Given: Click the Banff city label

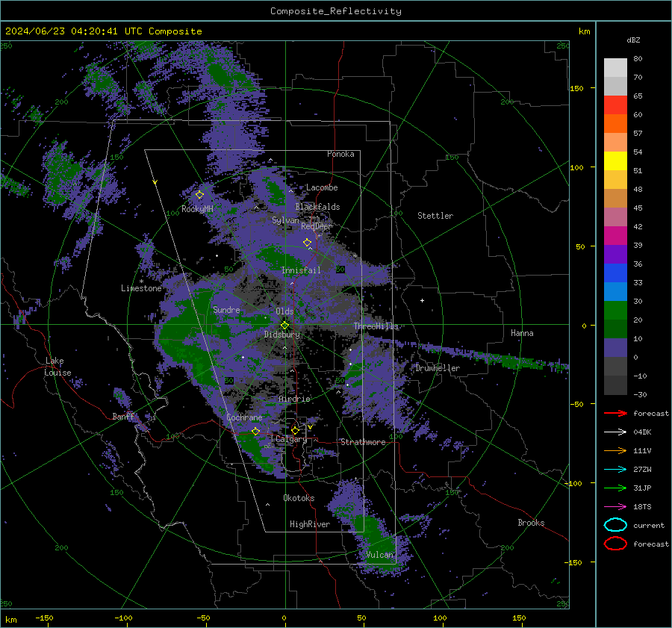Looking at the screenshot, I should click(123, 416).
